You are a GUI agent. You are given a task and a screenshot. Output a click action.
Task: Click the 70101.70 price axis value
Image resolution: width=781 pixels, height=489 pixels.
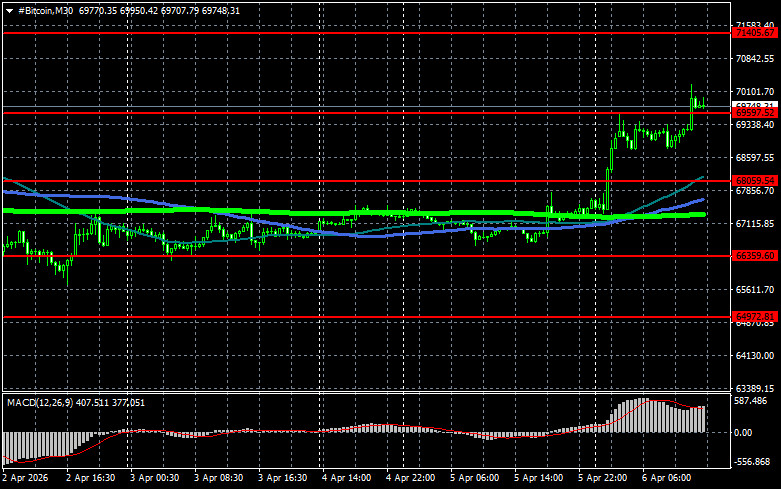click(x=755, y=92)
